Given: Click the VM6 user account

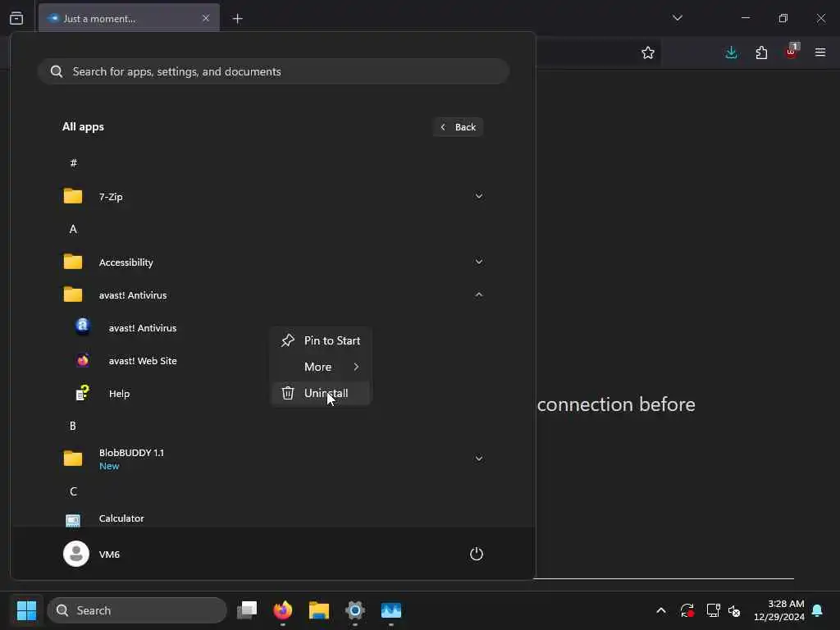Looking at the screenshot, I should click(x=92, y=554).
